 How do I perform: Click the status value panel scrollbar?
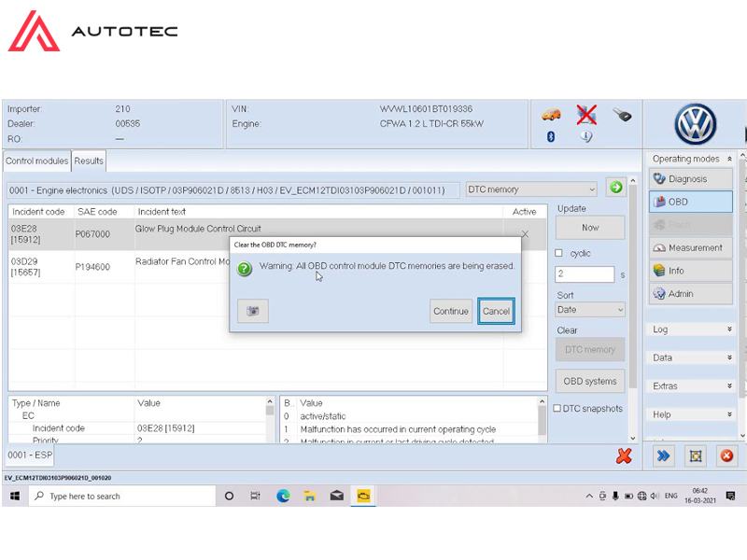coord(542,420)
